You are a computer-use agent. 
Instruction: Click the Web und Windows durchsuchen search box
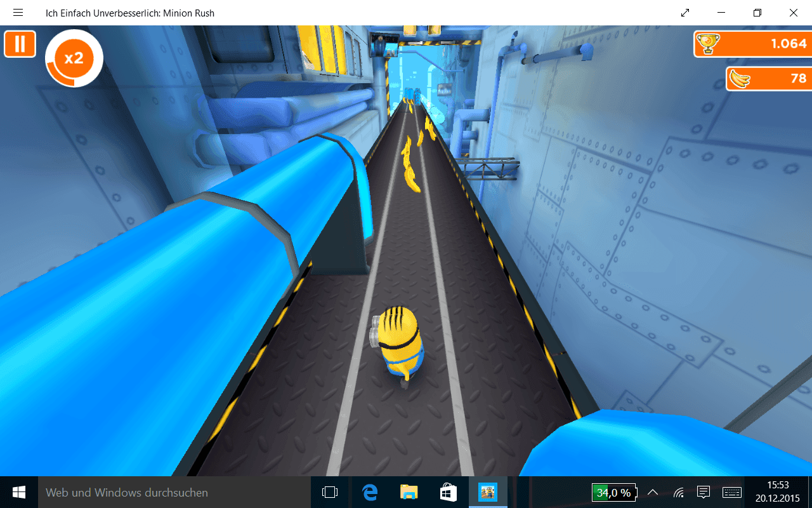(174, 492)
